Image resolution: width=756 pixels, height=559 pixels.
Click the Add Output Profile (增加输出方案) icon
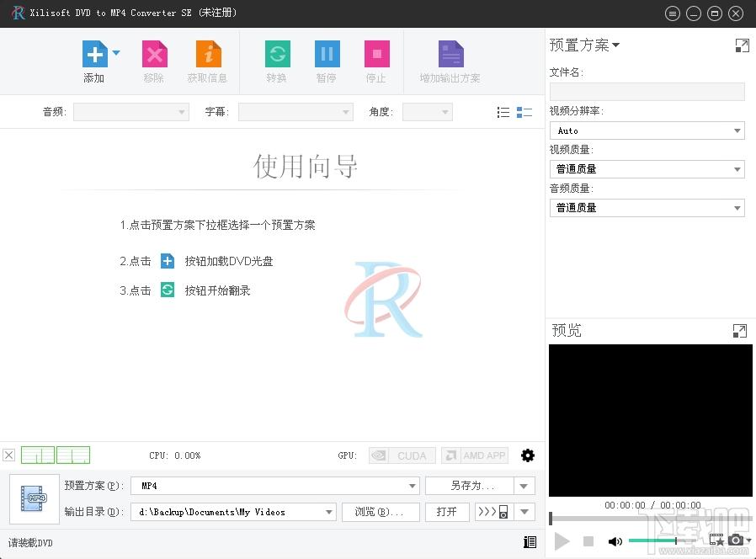[x=450, y=54]
